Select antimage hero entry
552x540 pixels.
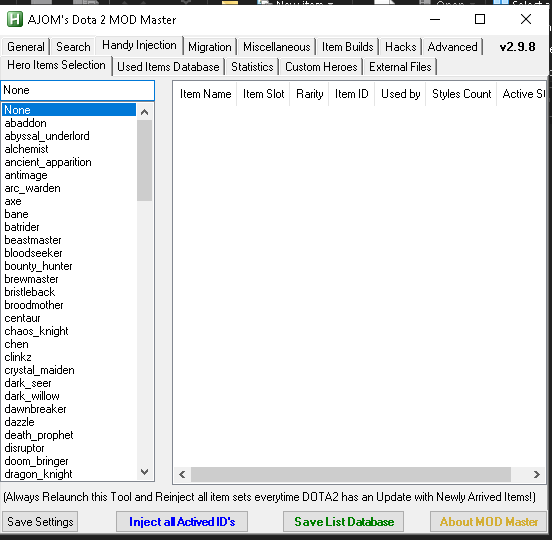point(69,175)
